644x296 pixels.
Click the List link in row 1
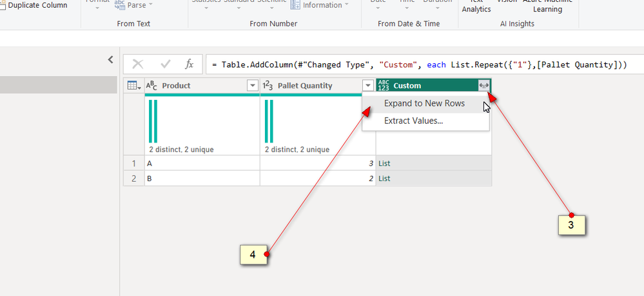pyautogui.click(x=384, y=163)
